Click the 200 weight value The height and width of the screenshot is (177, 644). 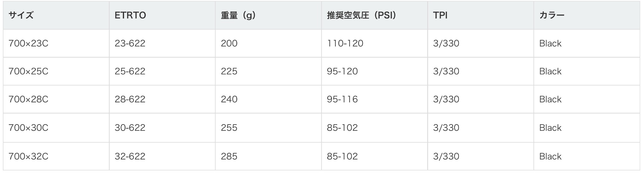point(229,43)
